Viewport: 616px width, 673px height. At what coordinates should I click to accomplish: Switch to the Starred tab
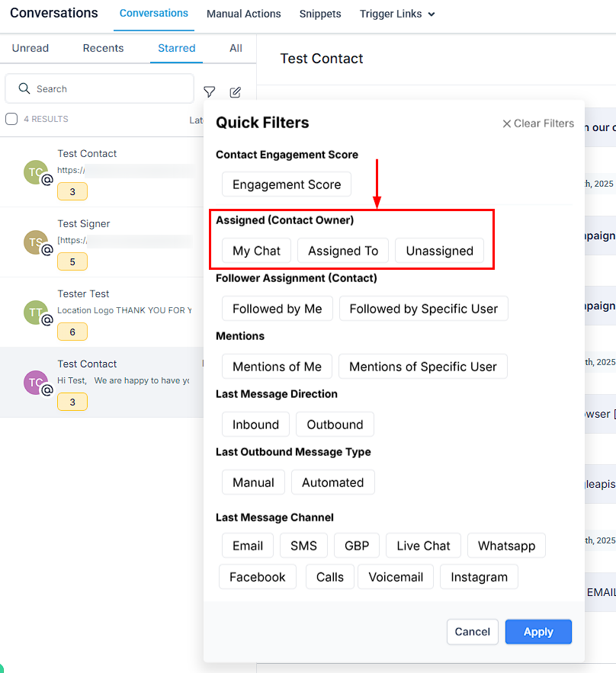[x=176, y=48]
